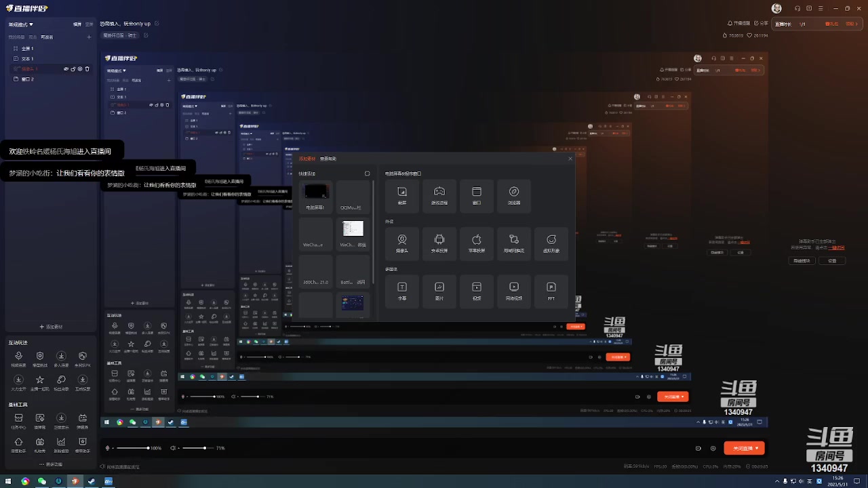Add a 图片 image source
This screenshot has height=488, width=868.
[439, 291]
